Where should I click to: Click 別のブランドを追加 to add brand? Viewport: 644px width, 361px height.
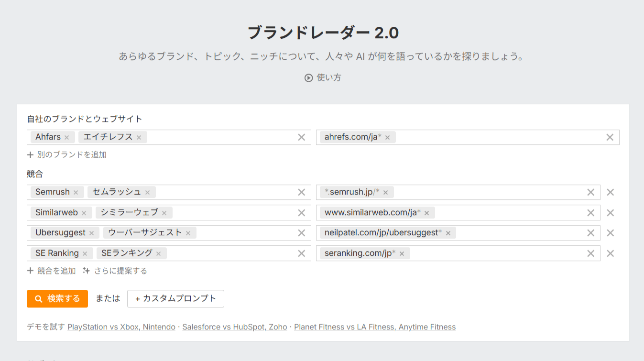click(67, 155)
